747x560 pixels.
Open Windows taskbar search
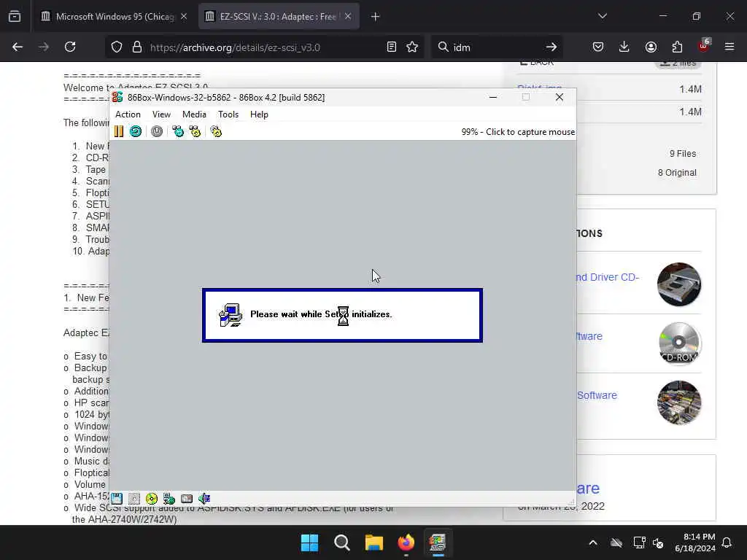(x=342, y=542)
